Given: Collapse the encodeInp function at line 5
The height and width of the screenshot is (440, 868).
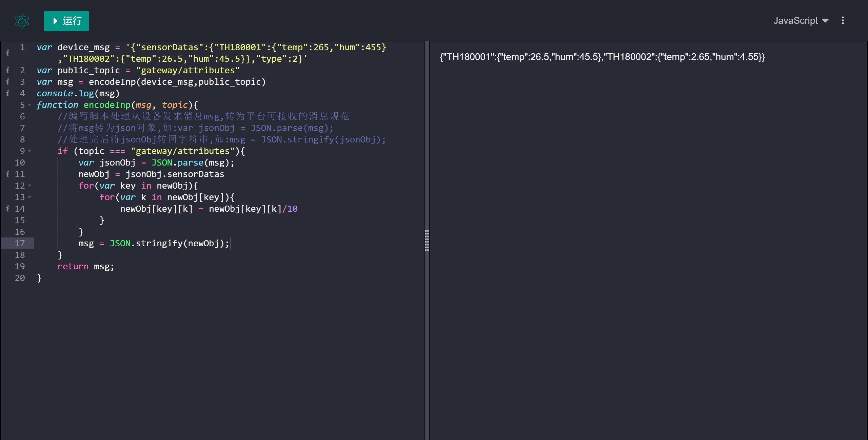Looking at the screenshot, I should coord(30,105).
